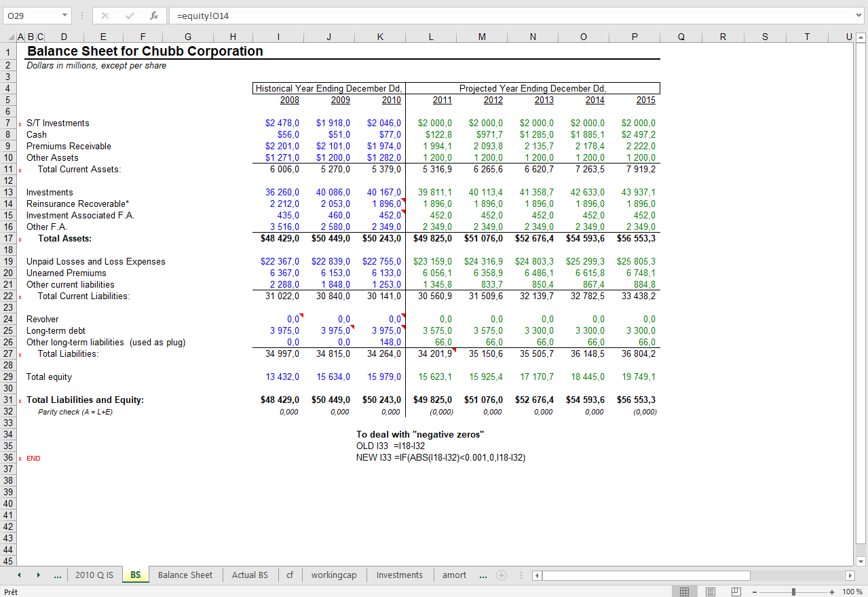The height and width of the screenshot is (597, 868).
Task: Click the zoom out minus icon
Action: tap(755, 592)
